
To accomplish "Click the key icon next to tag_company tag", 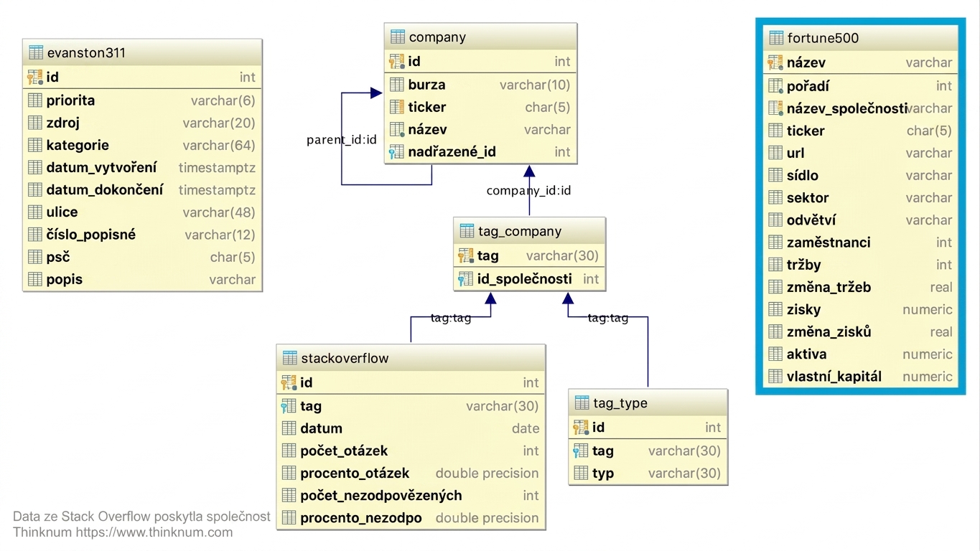I will click(x=466, y=255).
